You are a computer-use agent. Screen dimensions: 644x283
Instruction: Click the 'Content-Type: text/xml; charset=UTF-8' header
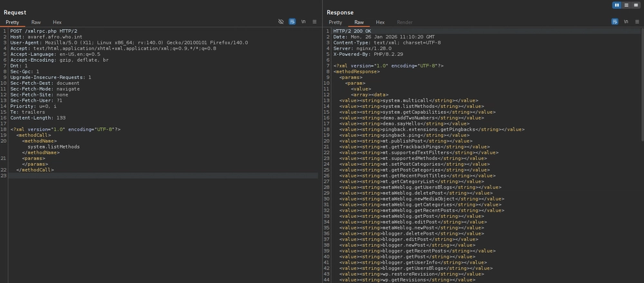(387, 42)
